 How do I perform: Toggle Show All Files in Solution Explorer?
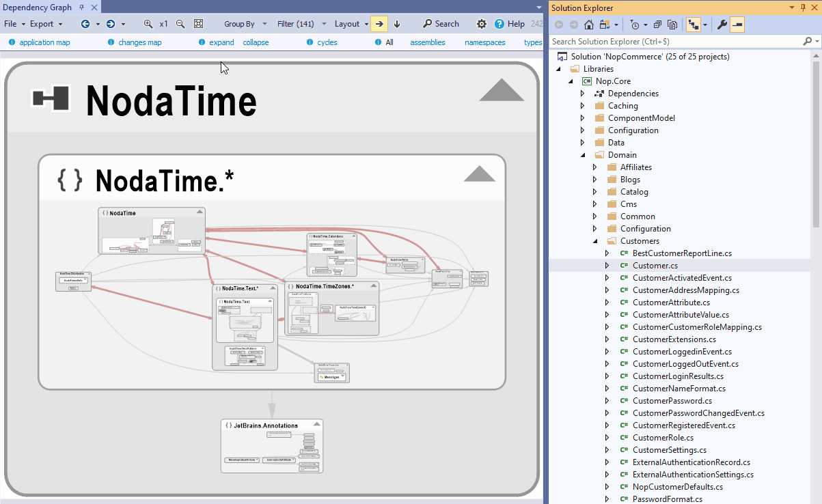[x=672, y=25]
